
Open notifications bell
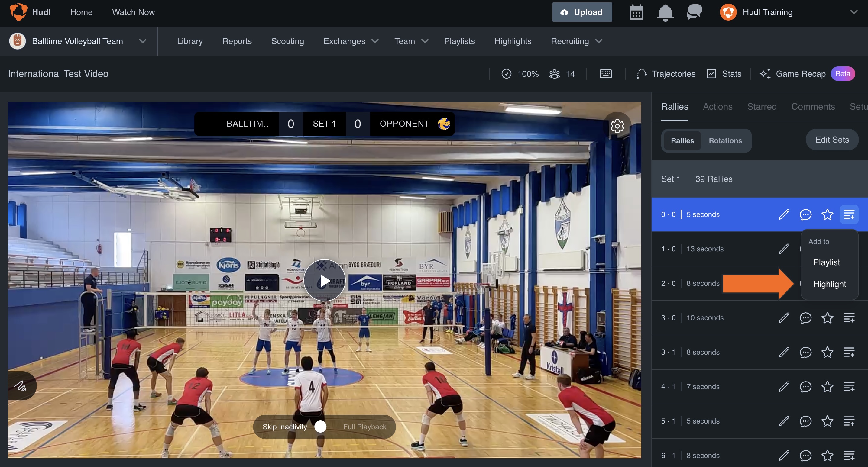point(665,13)
